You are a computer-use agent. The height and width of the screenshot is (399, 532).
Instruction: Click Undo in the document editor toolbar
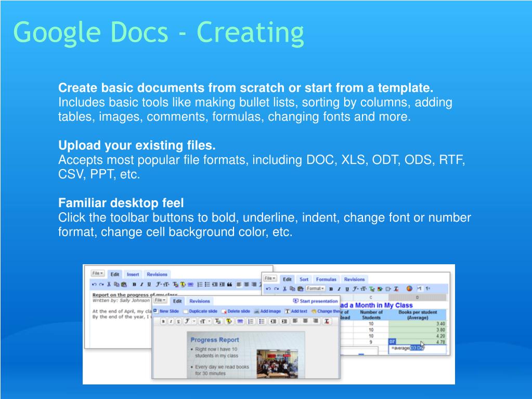point(94,285)
